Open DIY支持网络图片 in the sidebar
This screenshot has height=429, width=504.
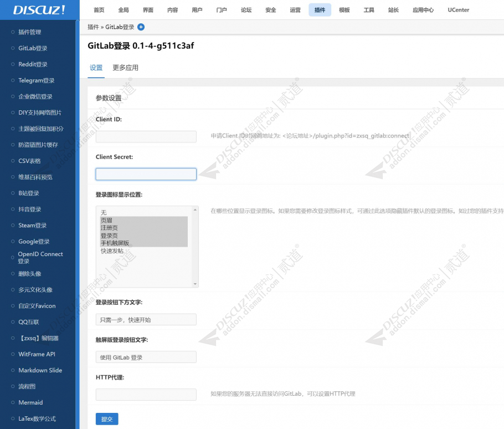(40, 112)
